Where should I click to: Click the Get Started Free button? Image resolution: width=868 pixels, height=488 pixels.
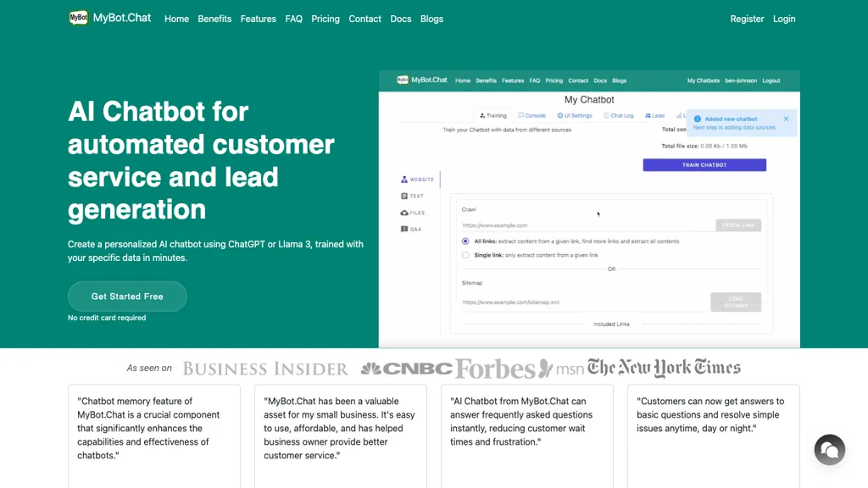(127, 297)
